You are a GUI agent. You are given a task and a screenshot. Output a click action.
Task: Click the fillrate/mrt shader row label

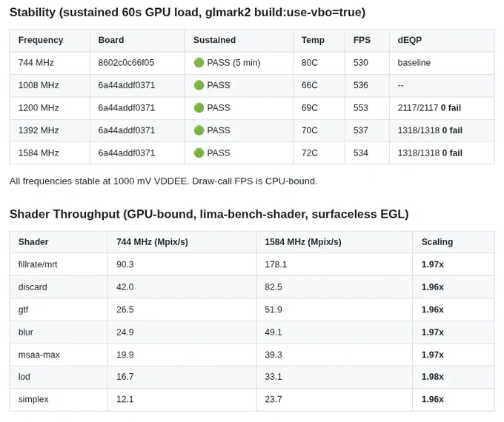point(38,264)
